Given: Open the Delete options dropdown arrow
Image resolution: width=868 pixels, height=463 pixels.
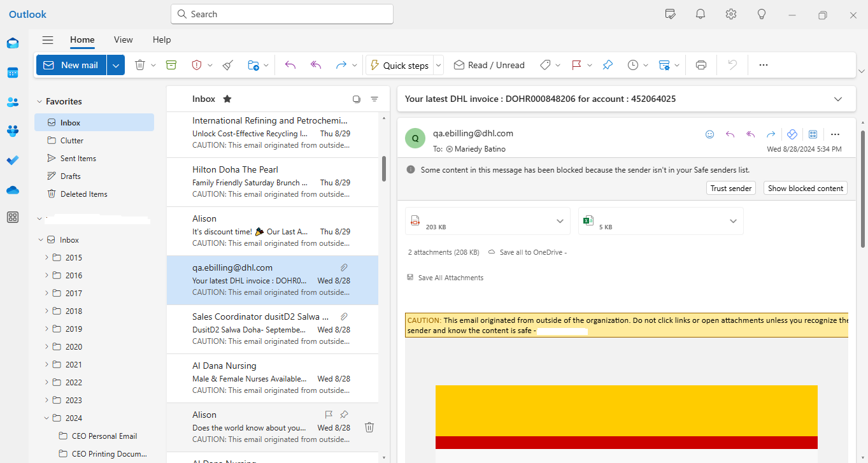Looking at the screenshot, I should pos(153,65).
